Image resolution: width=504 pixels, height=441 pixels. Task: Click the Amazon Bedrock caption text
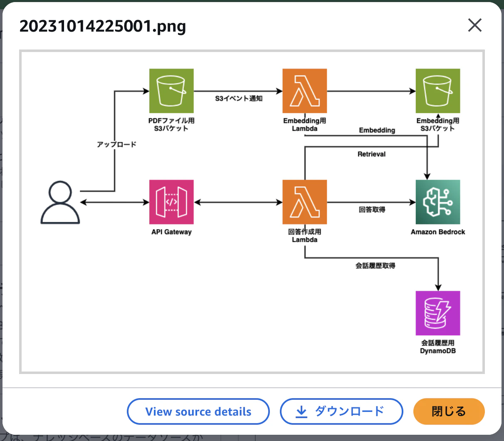click(438, 232)
